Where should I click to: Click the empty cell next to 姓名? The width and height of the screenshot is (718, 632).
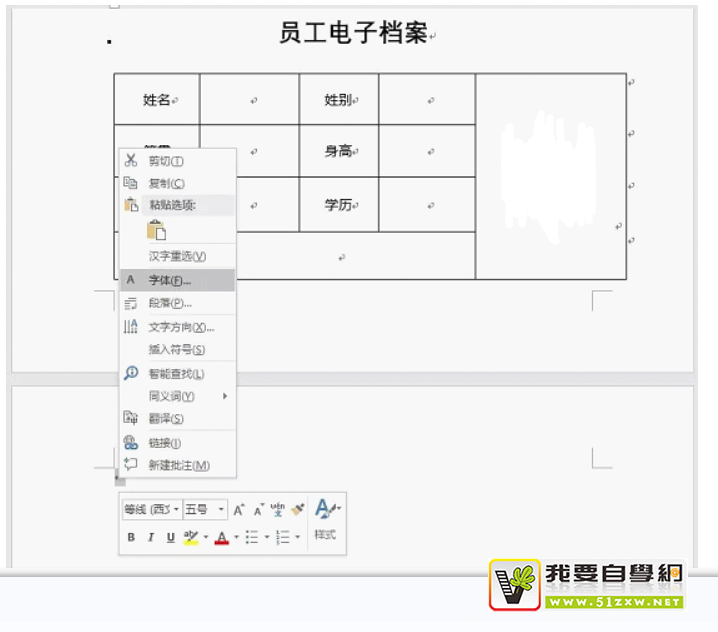tap(249, 100)
